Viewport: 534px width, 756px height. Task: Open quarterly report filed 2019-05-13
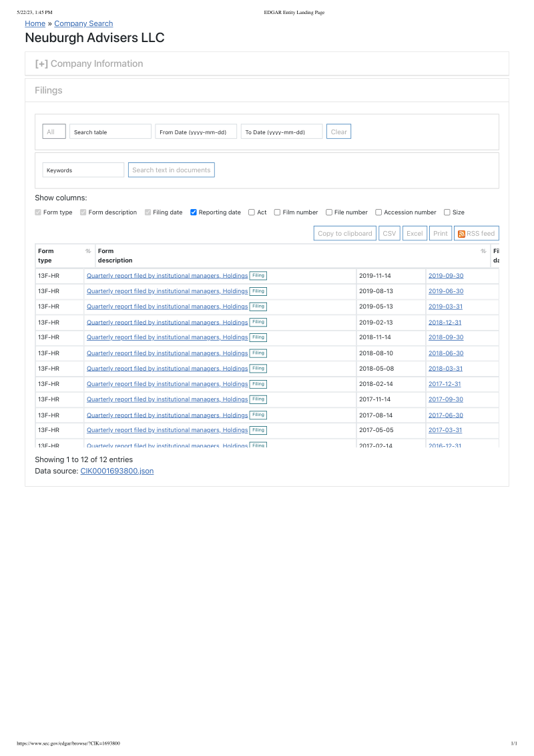[x=168, y=307]
